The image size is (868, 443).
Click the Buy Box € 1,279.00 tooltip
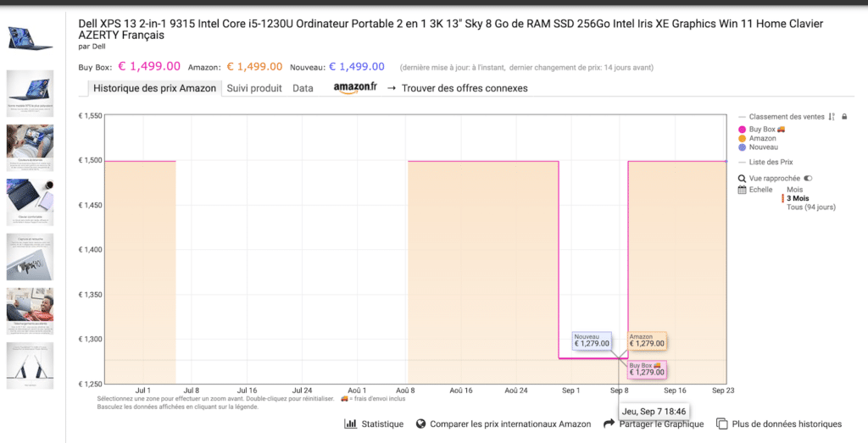(647, 369)
